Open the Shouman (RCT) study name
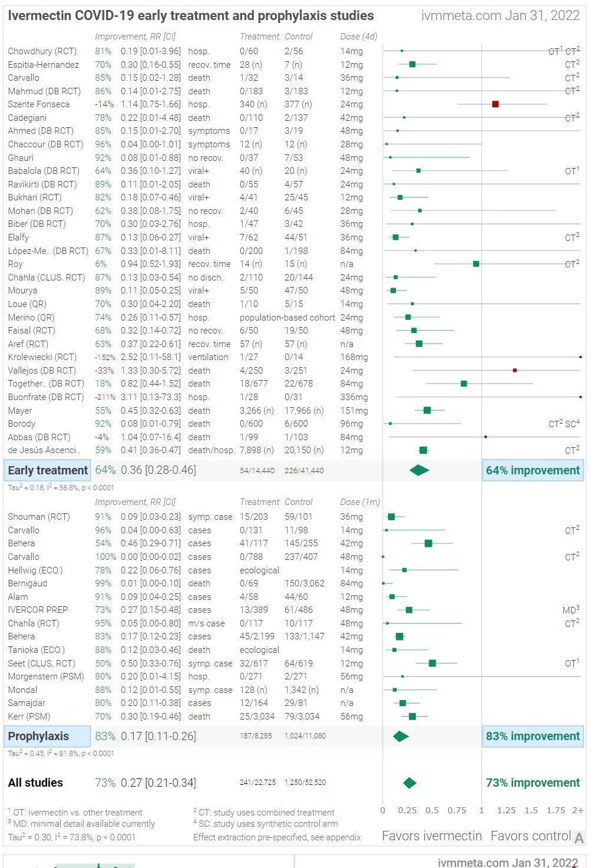 (39, 517)
